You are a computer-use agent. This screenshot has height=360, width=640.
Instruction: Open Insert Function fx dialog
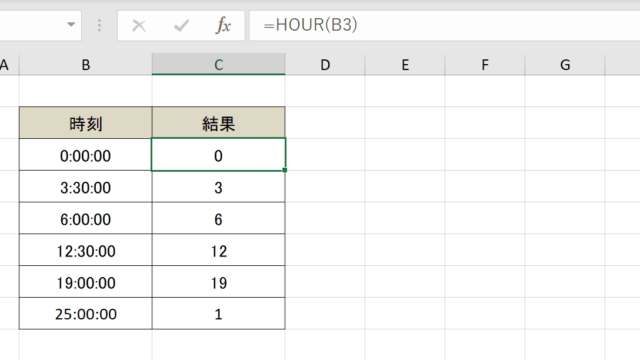pyautogui.click(x=223, y=25)
